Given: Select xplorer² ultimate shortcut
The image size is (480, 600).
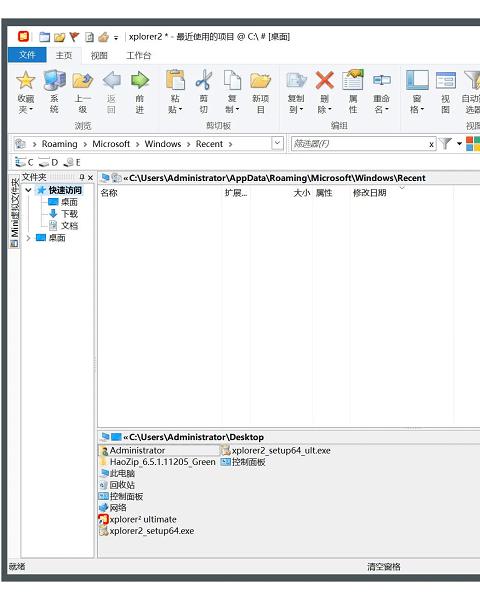Looking at the screenshot, I should coord(143,519).
